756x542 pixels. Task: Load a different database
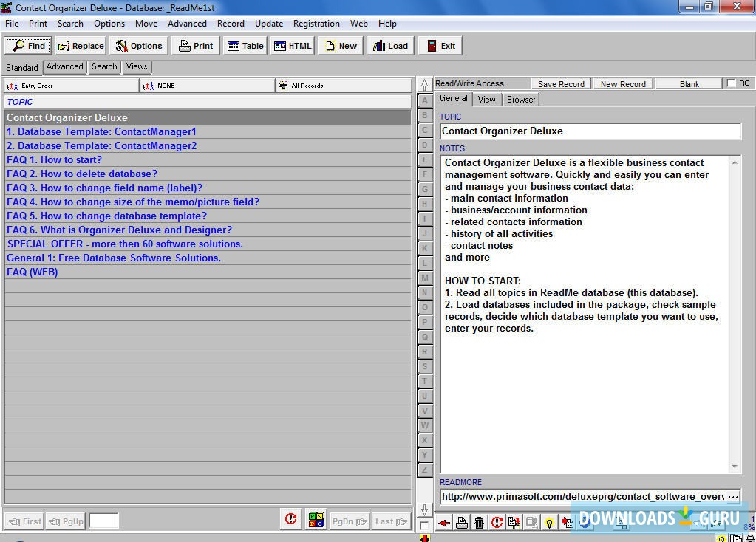point(389,45)
